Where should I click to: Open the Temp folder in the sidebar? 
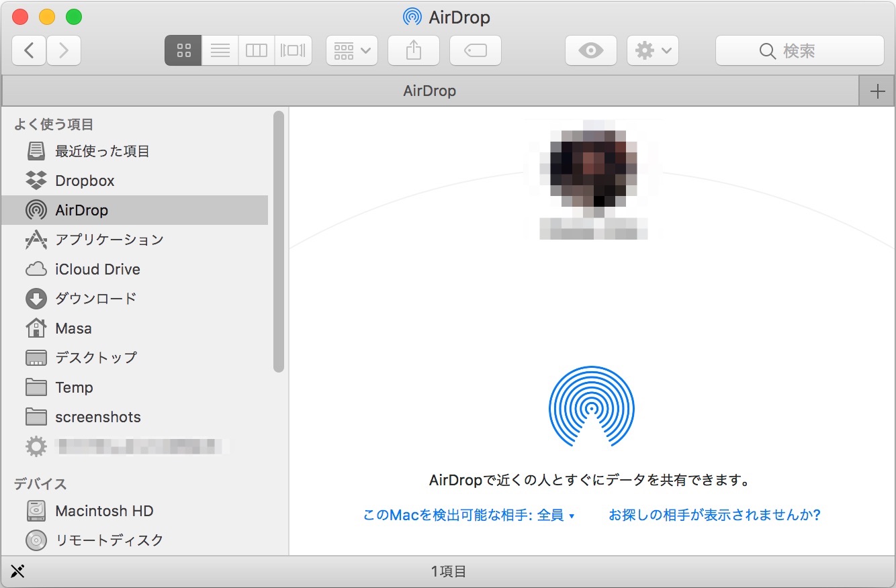(x=134, y=387)
